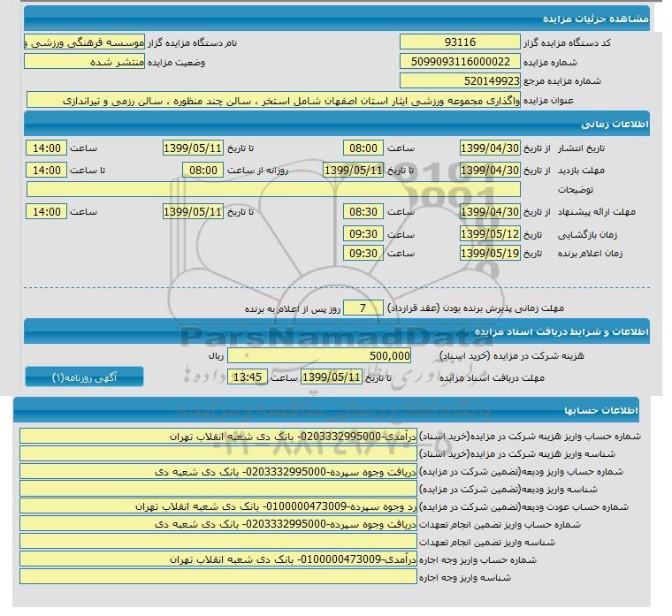Image resolution: width=672 pixels, height=616 pixels.
Task: Click the empty توضیحات field
Action: 273,189
